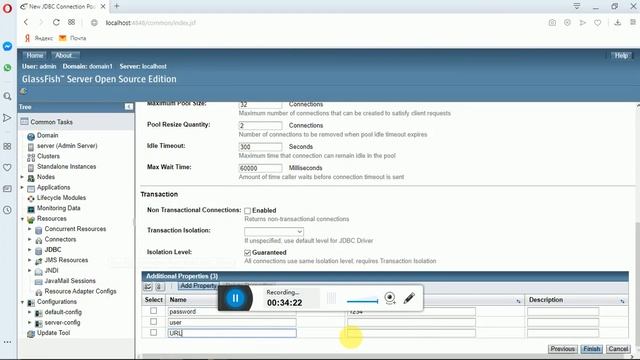Open sidebar setup three dots
Image resolution: width=640 pixels, height=360 pixels.
click(7, 342)
